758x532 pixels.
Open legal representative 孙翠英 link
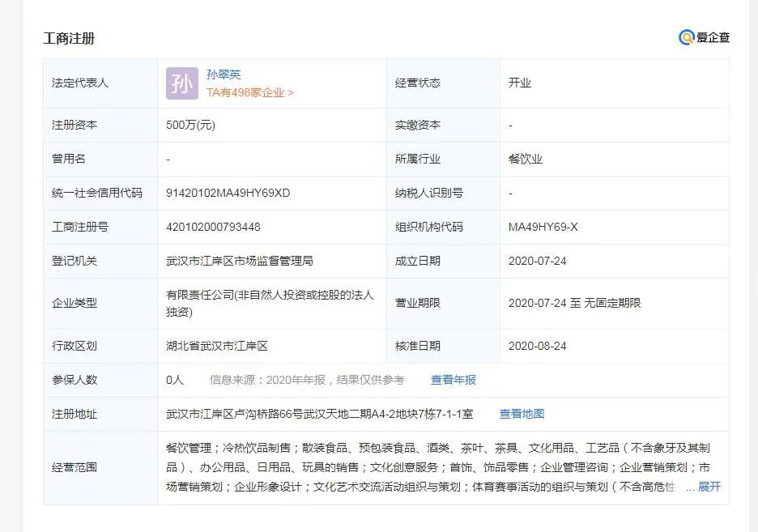[224, 74]
